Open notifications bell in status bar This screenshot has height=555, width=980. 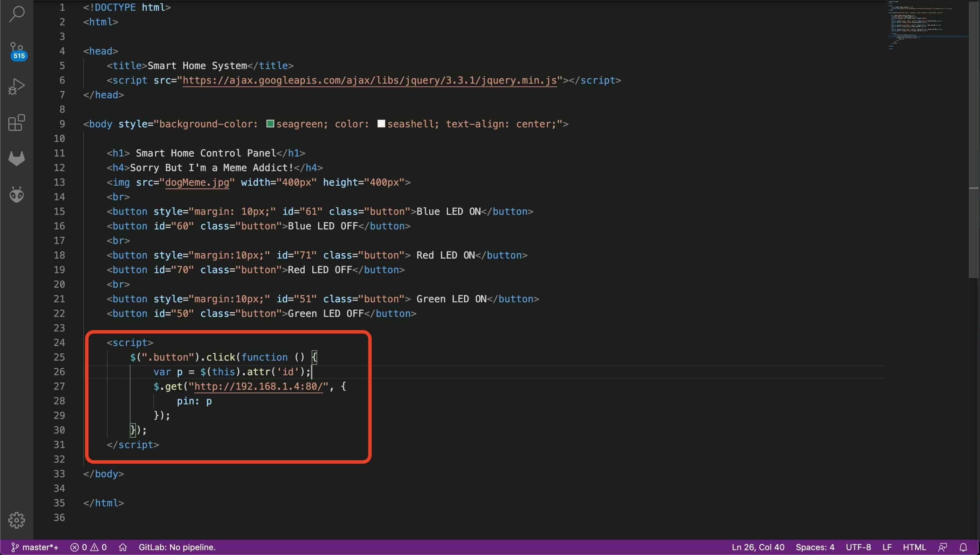point(963,547)
